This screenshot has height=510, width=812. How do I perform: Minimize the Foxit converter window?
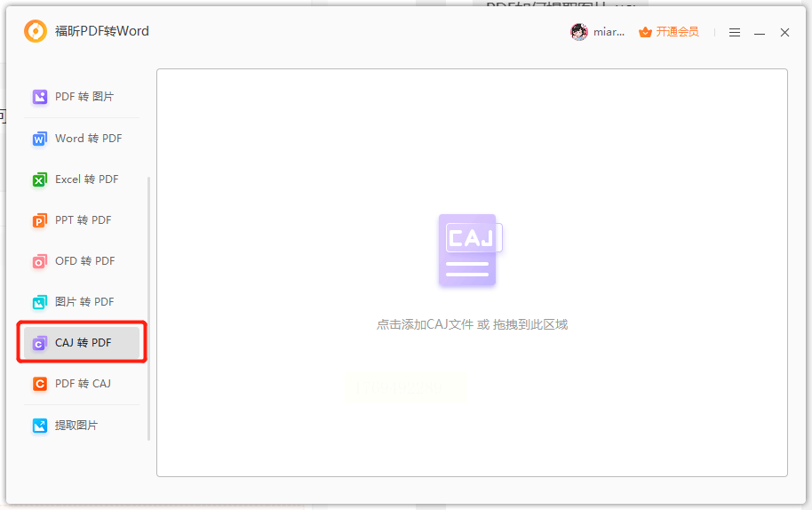point(760,33)
